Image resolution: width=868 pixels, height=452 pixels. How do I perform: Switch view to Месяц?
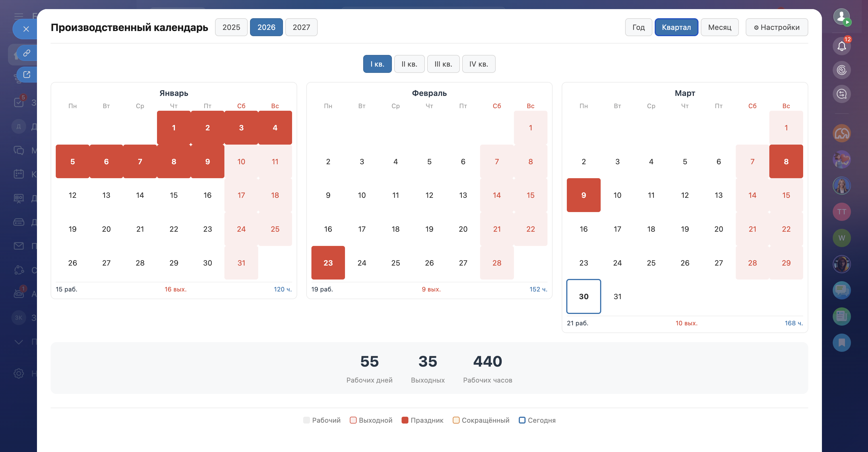pos(720,27)
